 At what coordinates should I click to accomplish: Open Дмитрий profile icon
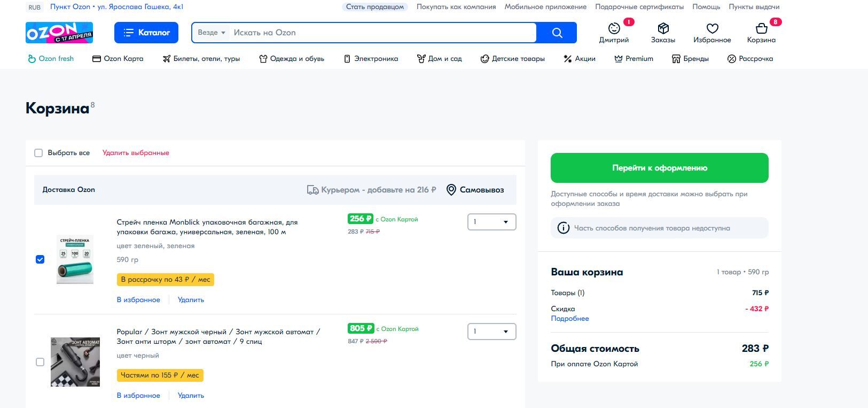pyautogui.click(x=614, y=28)
